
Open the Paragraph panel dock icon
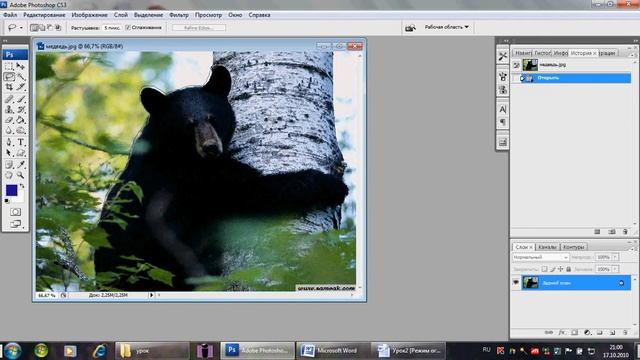(502, 122)
